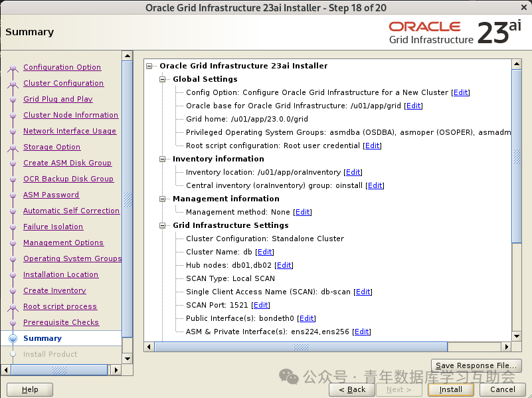Go to the Cluster Configuration step

[64, 83]
